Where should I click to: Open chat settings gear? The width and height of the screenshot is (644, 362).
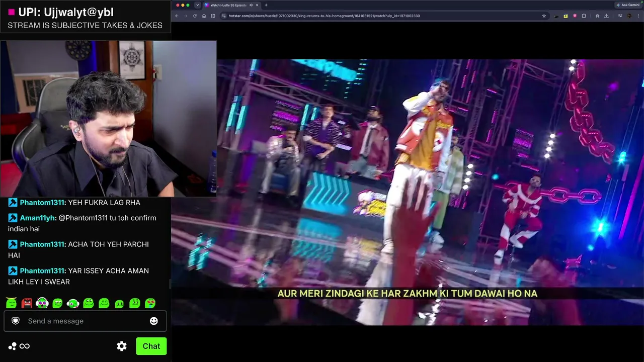coord(122,346)
